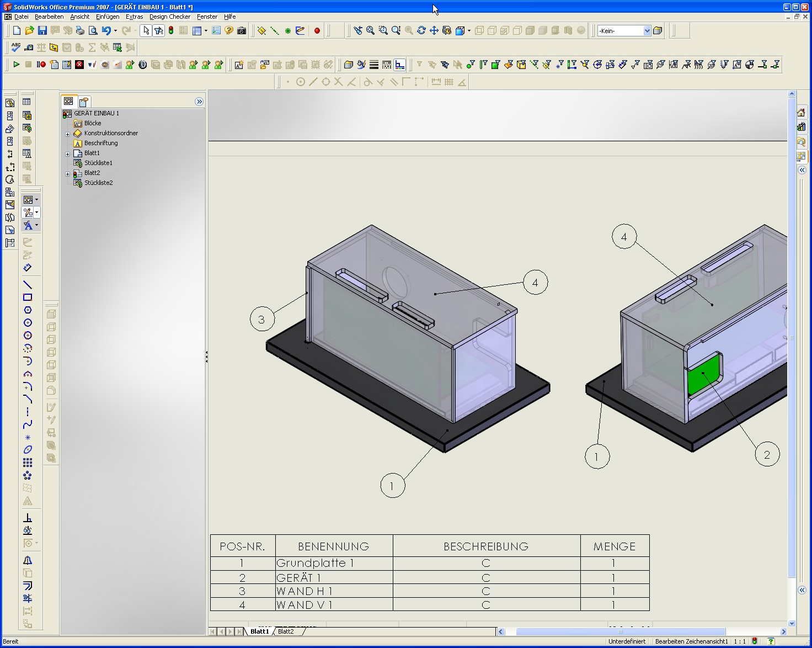This screenshot has width=812, height=648.
Task: Click the horizontal scrollbar at the bottom
Action: coord(620,631)
